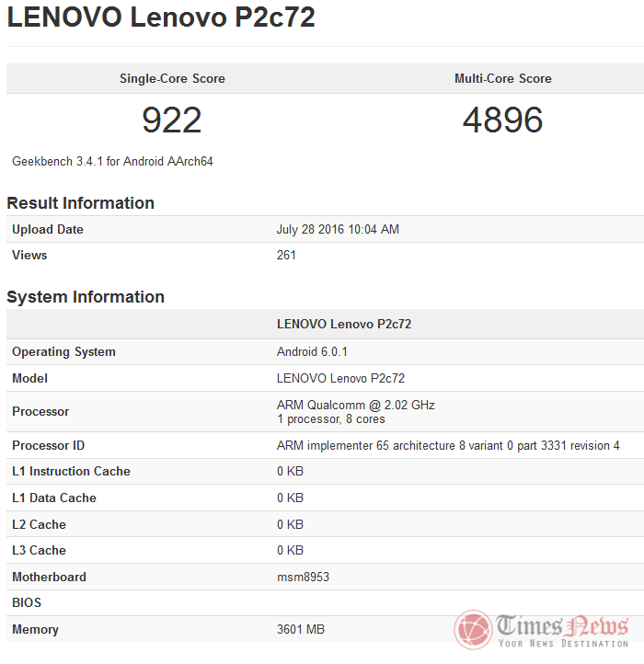Select the Model value LENOVO Lenovo P2c72
Image resolution: width=644 pixels, height=664 pixels.
pyautogui.click(x=340, y=378)
